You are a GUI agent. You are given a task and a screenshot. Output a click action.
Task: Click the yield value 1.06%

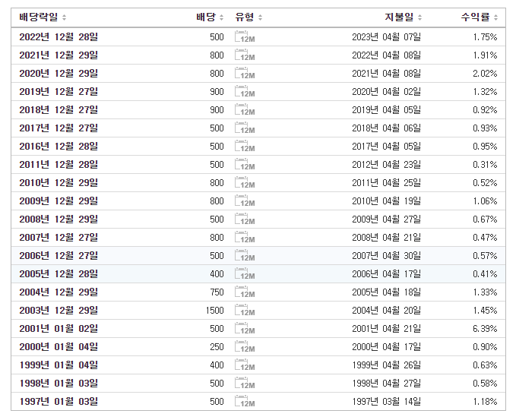tap(485, 201)
